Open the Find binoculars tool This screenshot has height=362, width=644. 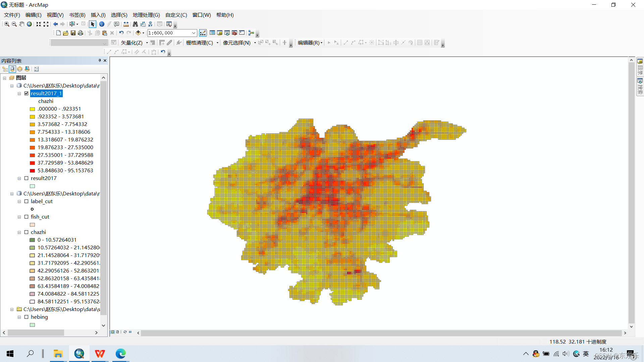135,24
